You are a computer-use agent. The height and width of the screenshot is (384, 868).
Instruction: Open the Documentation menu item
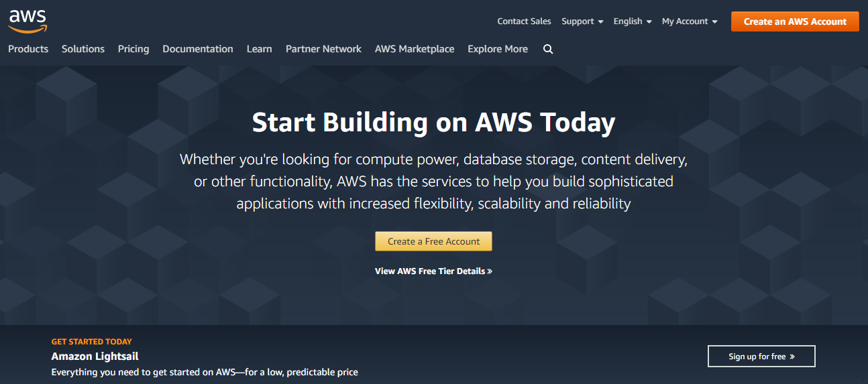pyautogui.click(x=198, y=49)
